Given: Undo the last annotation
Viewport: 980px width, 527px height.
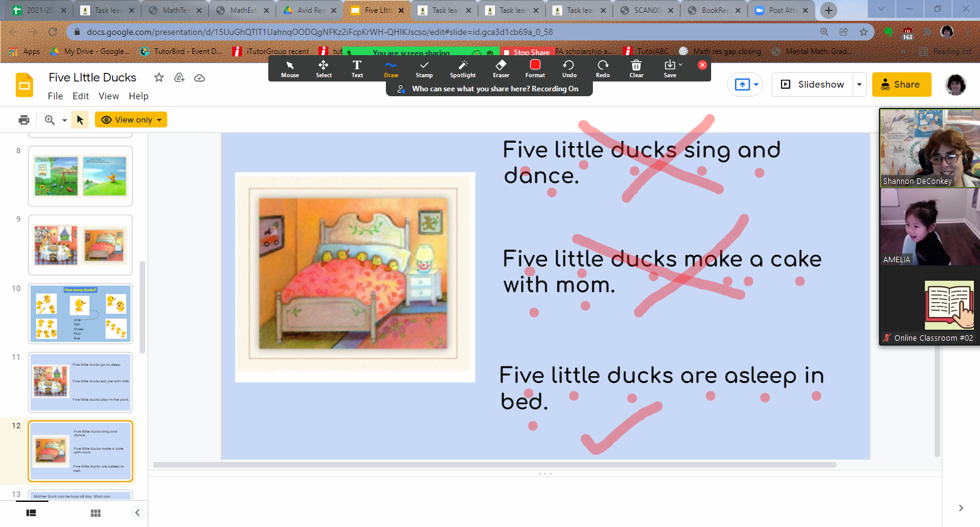Looking at the screenshot, I should 569,69.
